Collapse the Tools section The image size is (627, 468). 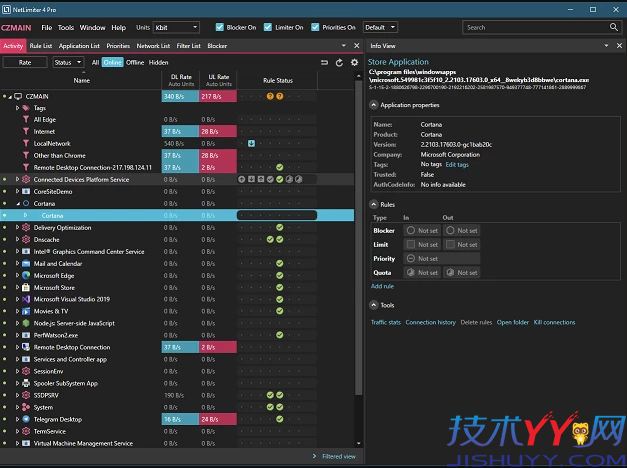[373, 305]
